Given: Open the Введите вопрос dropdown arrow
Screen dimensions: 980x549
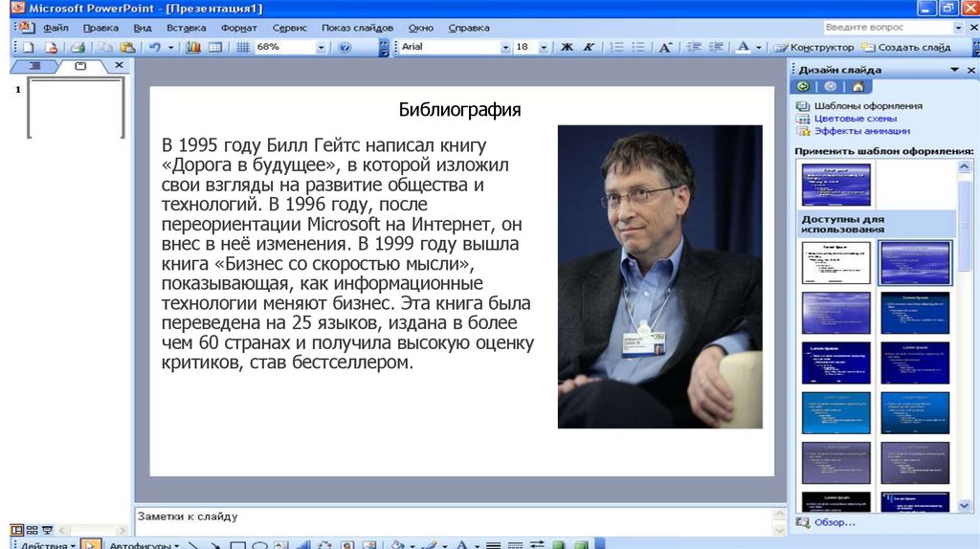Looking at the screenshot, I should (x=958, y=28).
